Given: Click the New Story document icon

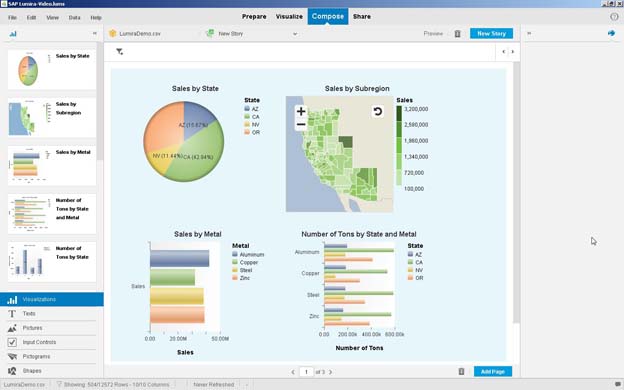Looking at the screenshot, I should (210, 33).
